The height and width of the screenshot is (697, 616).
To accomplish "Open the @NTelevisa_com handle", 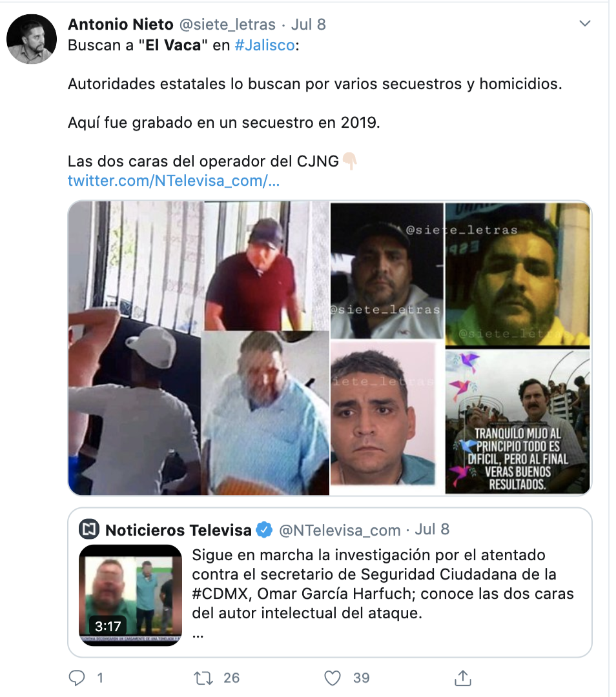I will tap(340, 530).
